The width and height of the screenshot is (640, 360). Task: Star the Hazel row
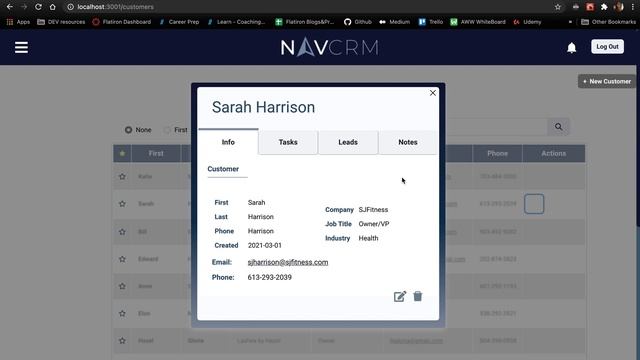[122, 340]
